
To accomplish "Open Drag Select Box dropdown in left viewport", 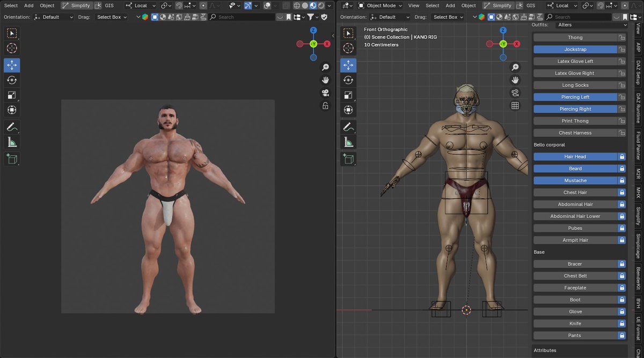I will click(112, 17).
